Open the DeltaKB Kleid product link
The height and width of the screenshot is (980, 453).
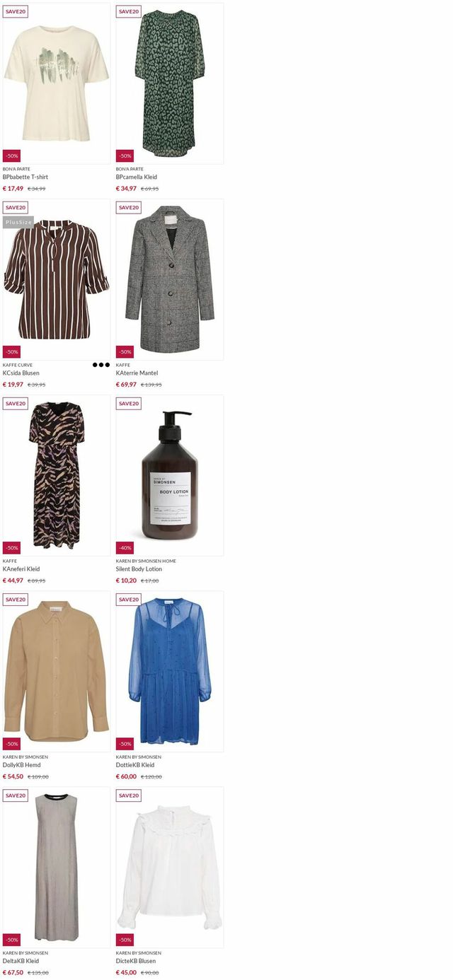click(21, 962)
